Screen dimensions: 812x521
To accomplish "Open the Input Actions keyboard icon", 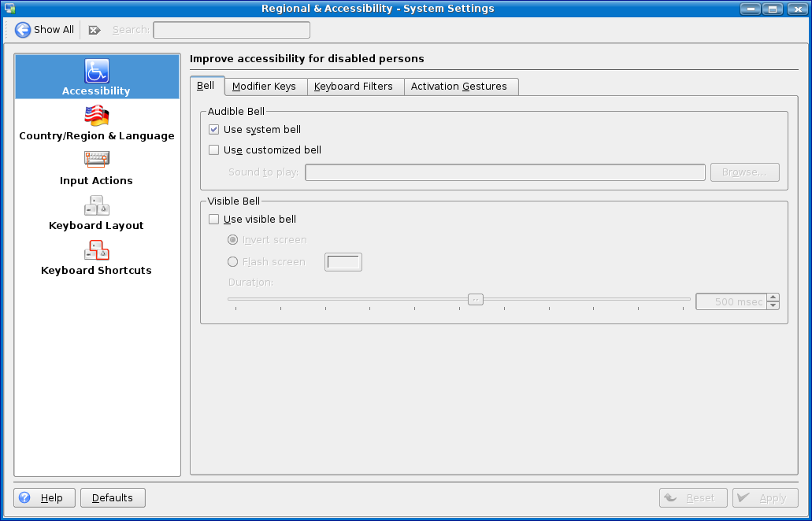I will pos(97,161).
